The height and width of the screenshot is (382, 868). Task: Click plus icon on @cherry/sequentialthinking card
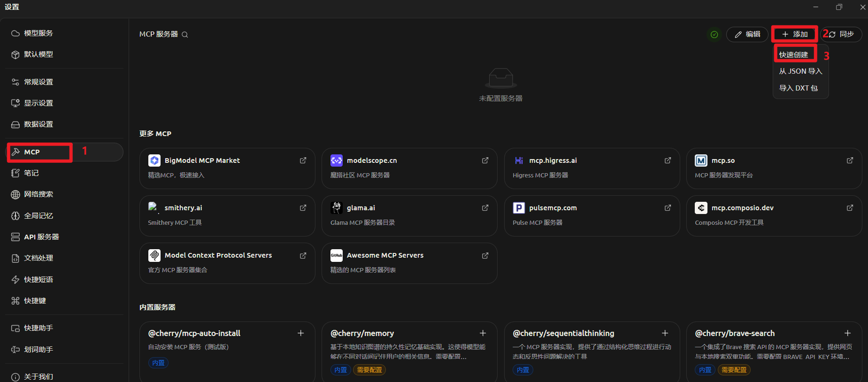point(665,333)
